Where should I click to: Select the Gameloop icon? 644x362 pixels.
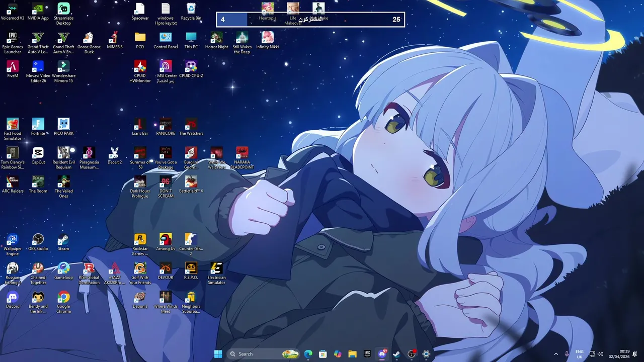pyautogui.click(x=63, y=271)
